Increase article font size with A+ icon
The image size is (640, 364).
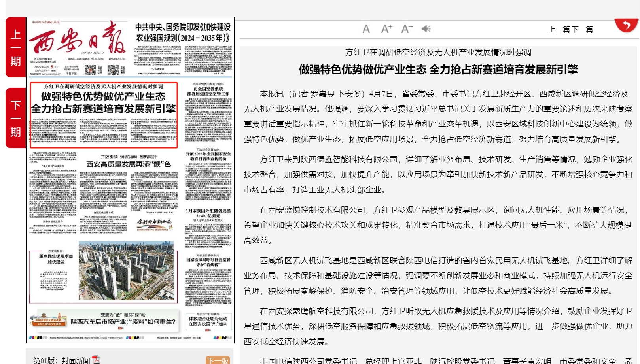[387, 29]
